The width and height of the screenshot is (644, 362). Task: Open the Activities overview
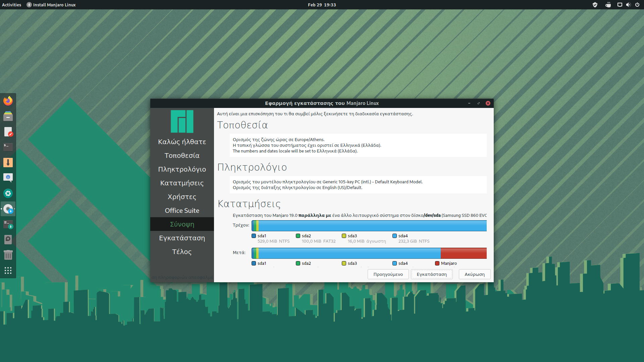(x=11, y=5)
